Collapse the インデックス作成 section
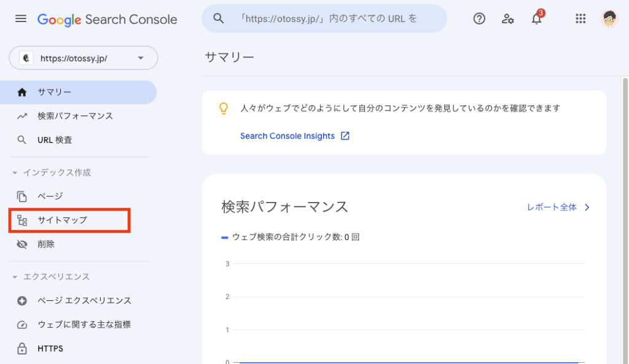629x364 pixels. point(15,173)
